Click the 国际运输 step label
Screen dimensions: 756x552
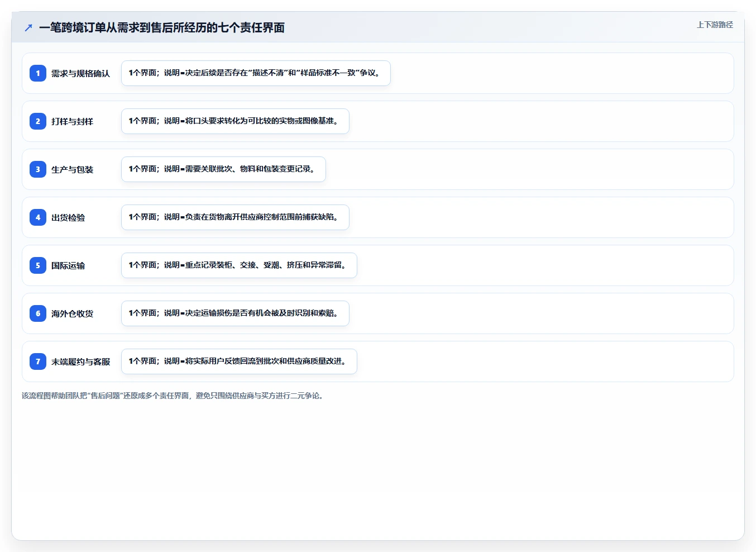coord(68,265)
